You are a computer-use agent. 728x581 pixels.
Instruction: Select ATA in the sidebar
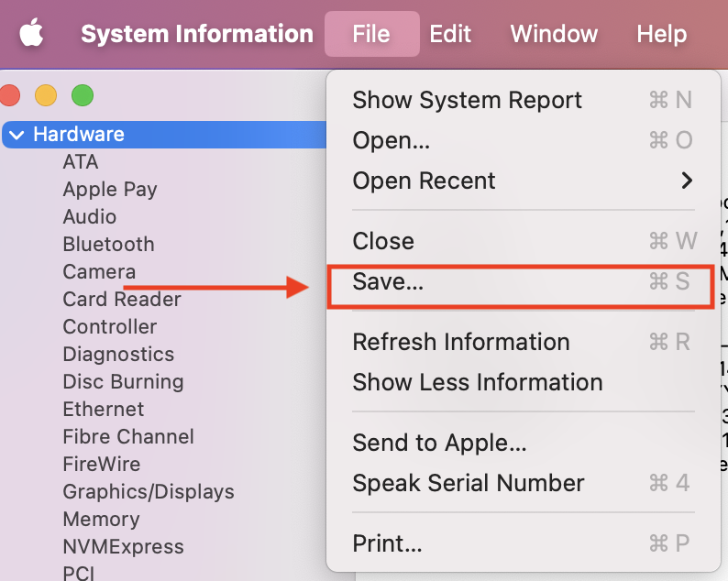[81, 162]
